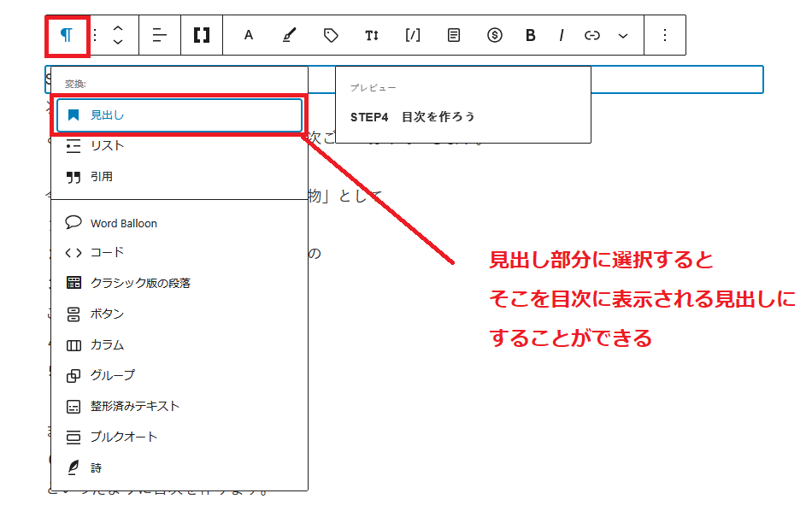812x511 pixels.
Task: Convert the block to 見出し
Action: (x=179, y=115)
